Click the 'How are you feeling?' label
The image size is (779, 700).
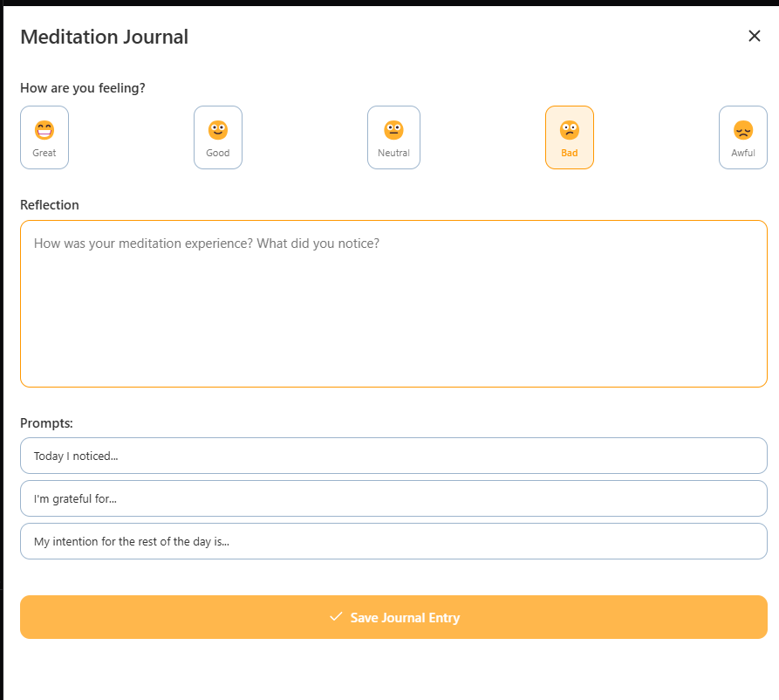coord(83,88)
